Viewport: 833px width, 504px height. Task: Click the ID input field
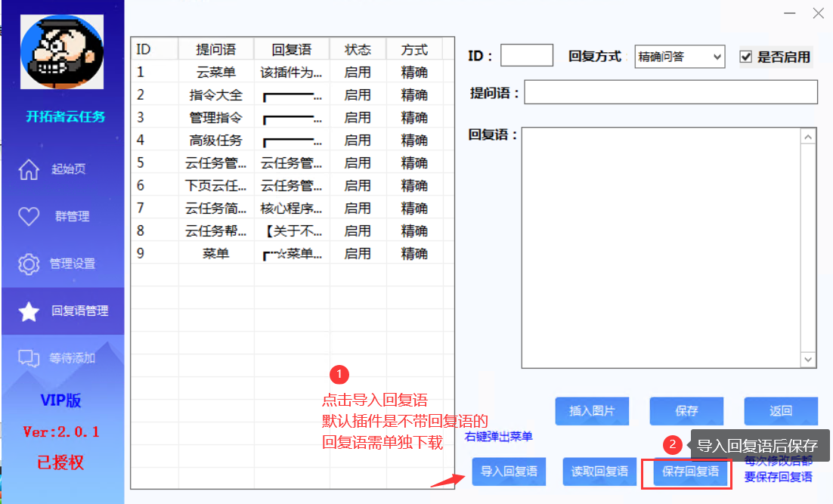point(526,55)
